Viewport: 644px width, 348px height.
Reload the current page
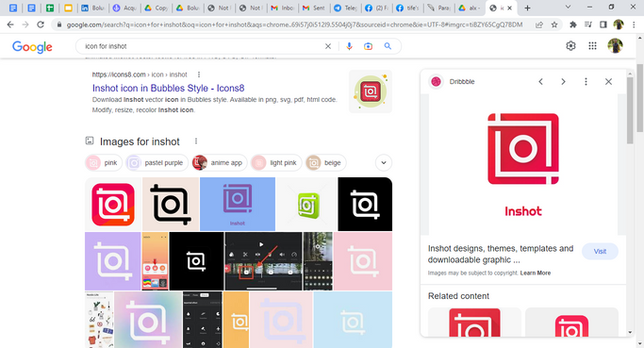pyautogui.click(x=41, y=25)
